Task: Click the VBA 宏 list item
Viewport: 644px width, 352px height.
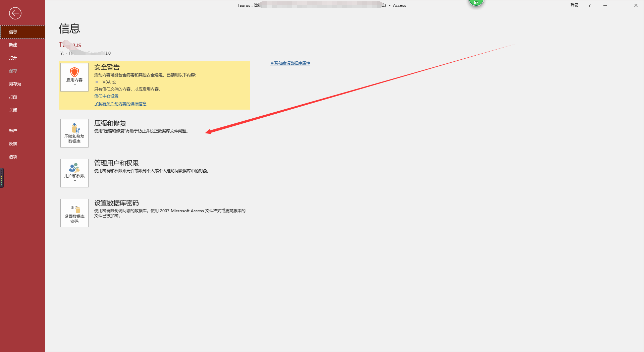Action: coord(109,82)
